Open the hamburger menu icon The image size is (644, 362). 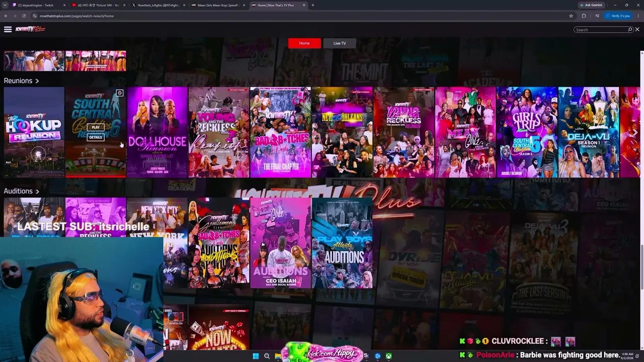8,30
